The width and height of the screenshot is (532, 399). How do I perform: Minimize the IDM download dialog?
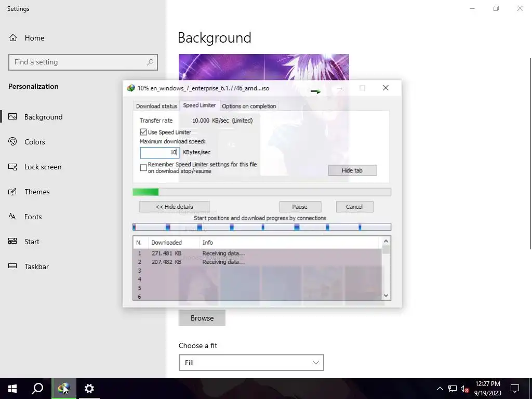(339, 88)
